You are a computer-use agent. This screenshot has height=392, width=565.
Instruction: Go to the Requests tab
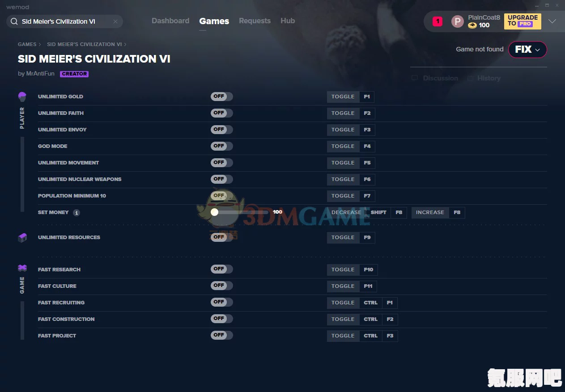[255, 21]
